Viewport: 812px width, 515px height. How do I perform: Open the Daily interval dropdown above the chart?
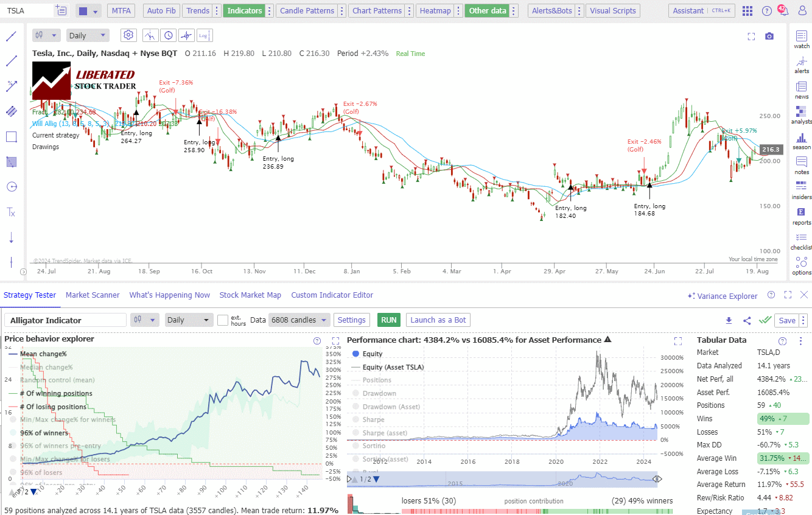[x=87, y=35]
